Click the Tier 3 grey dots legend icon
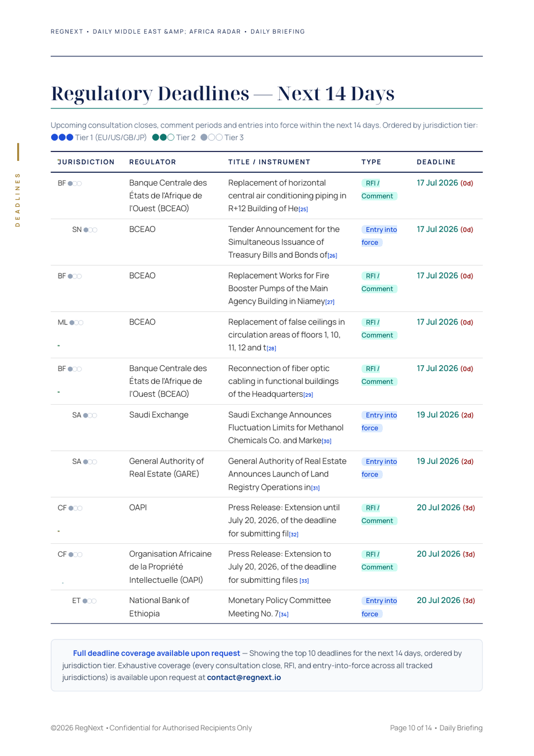Viewport: 534px width, 756px height. click(212, 138)
